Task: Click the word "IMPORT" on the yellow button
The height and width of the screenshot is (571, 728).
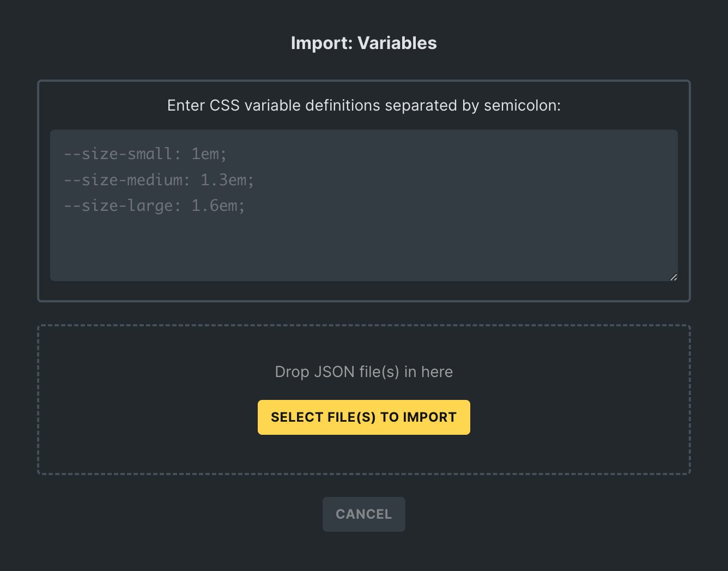Action: coord(429,417)
